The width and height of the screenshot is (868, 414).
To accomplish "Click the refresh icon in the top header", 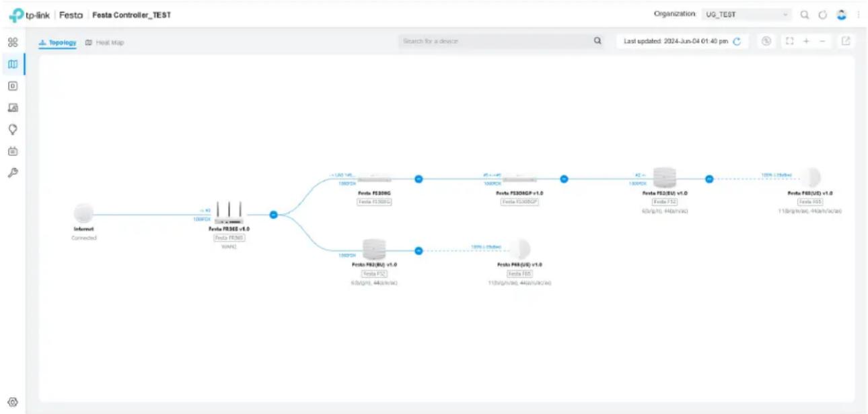I will 822,15.
